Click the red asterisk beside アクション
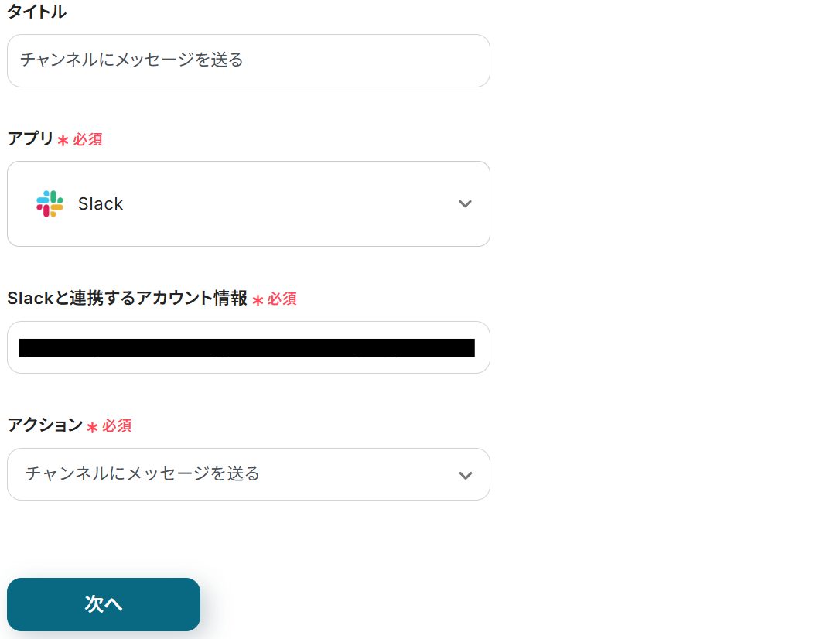The height and width of the screenshot is (639, 840). click(x=92, y=427)
